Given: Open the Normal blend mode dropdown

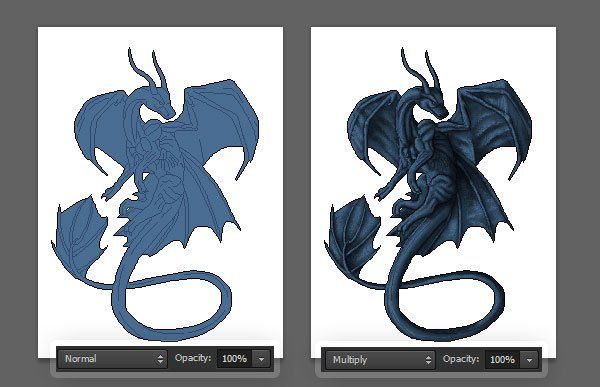Looking at the screenshot, I should [x=113, y=359].
